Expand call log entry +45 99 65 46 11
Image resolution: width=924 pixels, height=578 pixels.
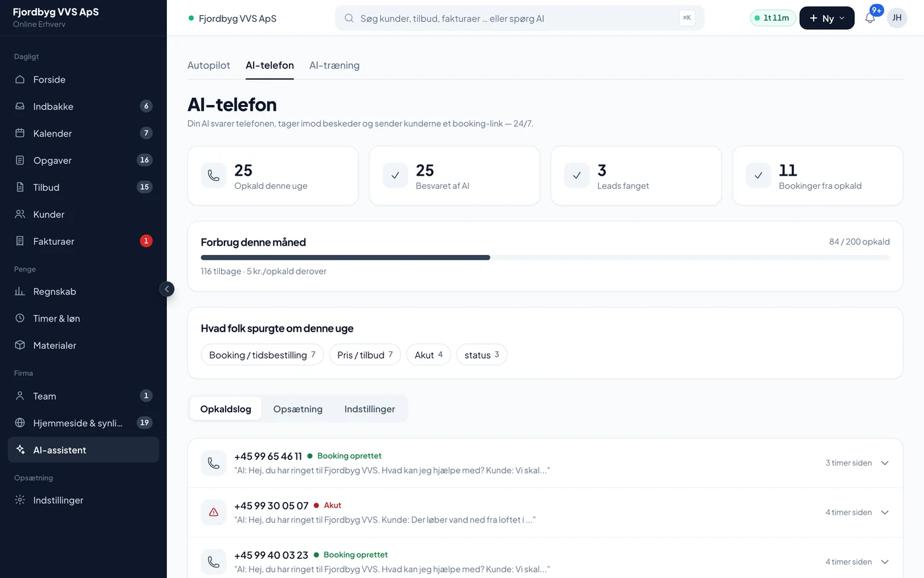pos(885,463)
